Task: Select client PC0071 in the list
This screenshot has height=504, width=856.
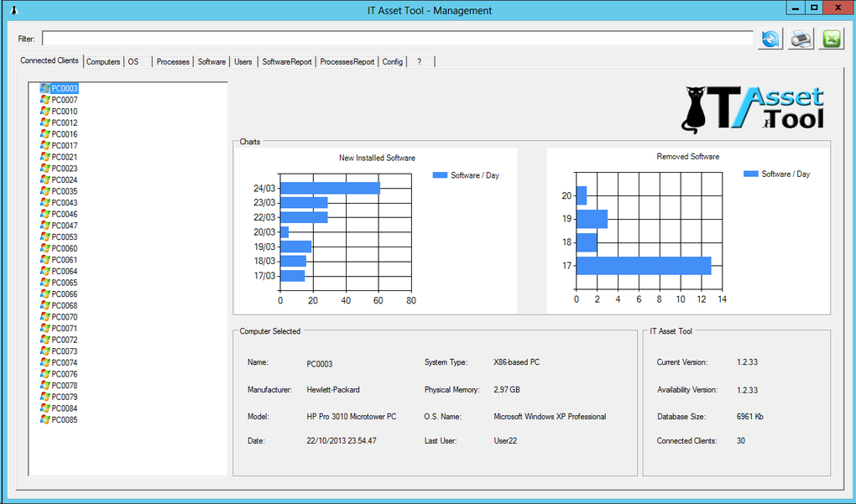Action: coord(65,329)
